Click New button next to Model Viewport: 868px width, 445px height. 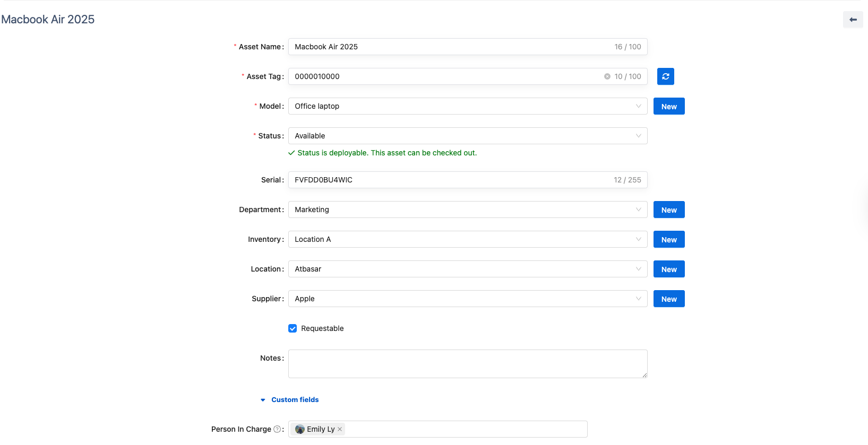pos(669,106)
